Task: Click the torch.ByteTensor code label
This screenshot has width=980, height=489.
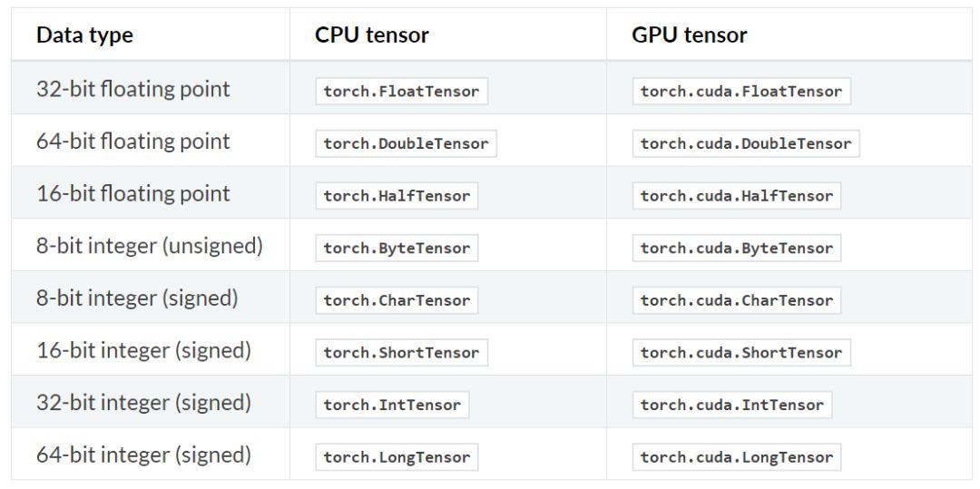Action: [397, 248]
